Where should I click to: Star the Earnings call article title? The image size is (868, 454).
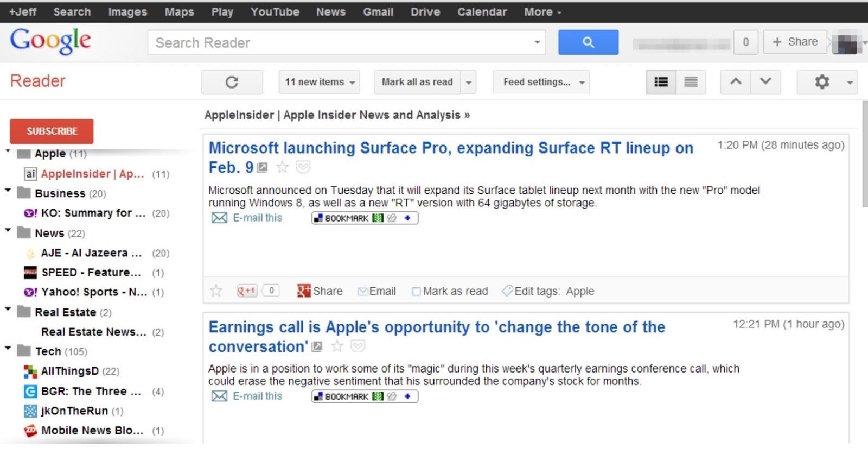(x=337, y=346)
